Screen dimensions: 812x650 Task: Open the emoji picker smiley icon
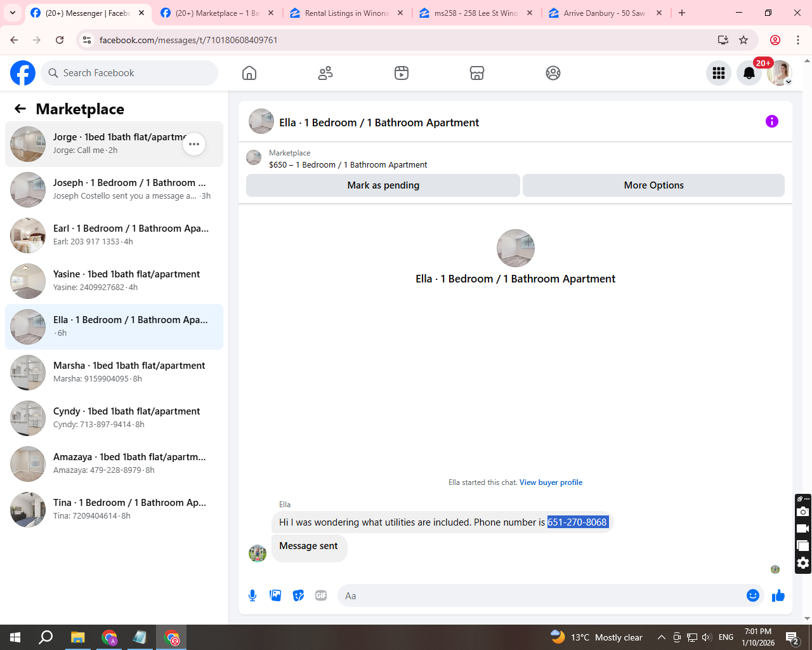753,595
